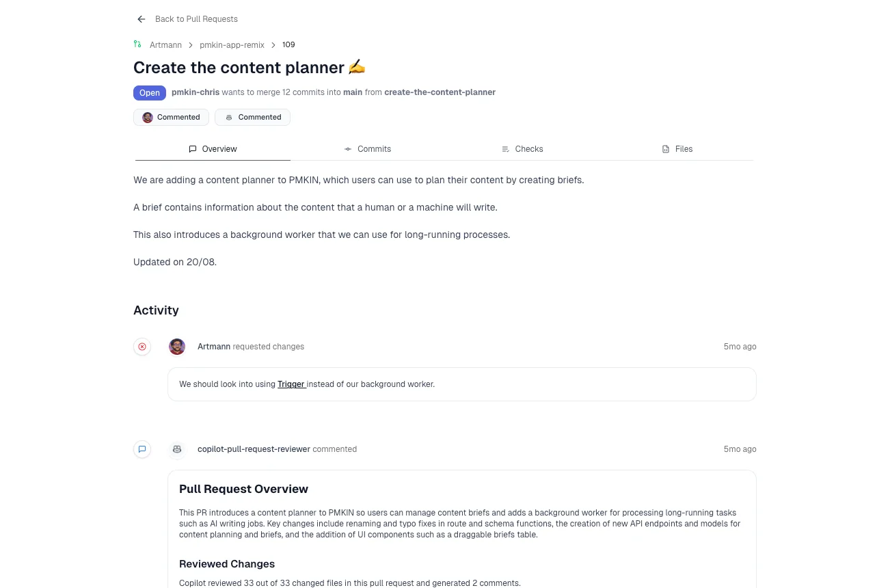This screenshot has height=588, width=890.
Task: Click the create-the-content-planner branch name
Action: click(x=440, y=92)
